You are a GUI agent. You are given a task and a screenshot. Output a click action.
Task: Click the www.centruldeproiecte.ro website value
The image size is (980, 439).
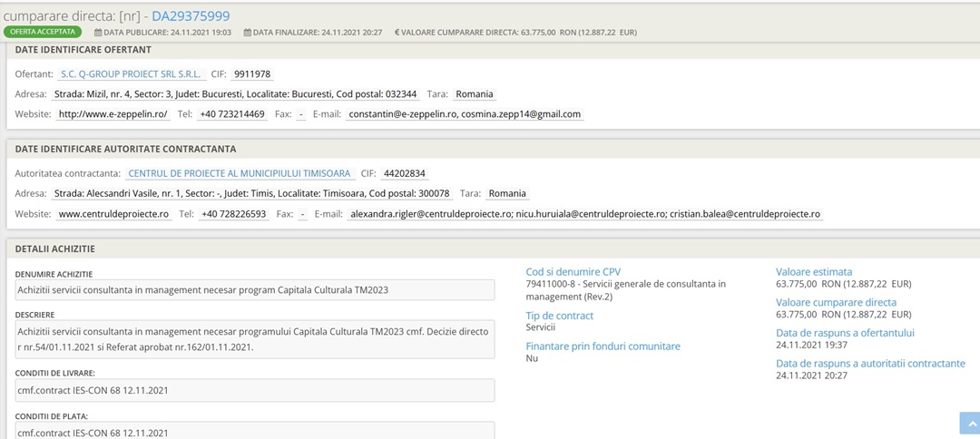[113, 214]
